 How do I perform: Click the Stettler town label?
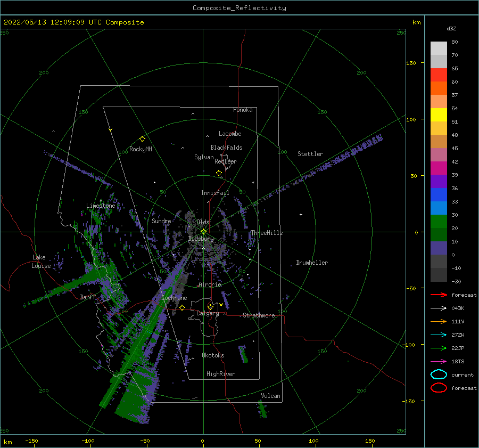[x=310, y=154]
